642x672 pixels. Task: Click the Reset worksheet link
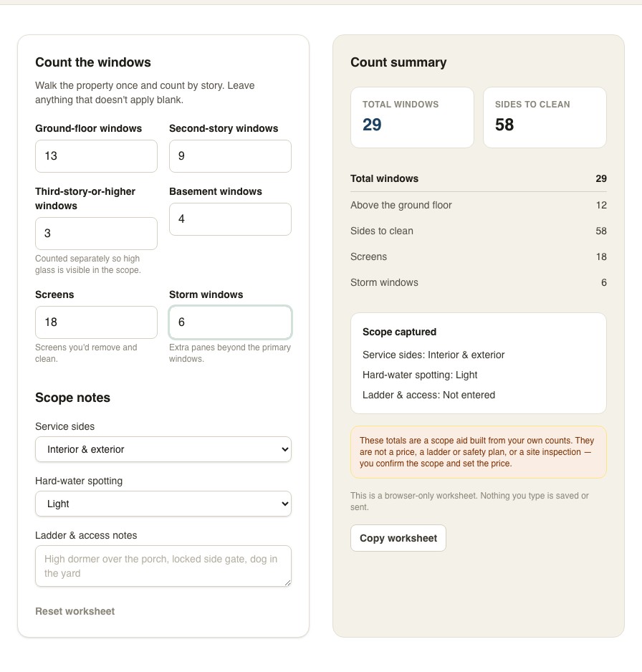pos(75,611)
